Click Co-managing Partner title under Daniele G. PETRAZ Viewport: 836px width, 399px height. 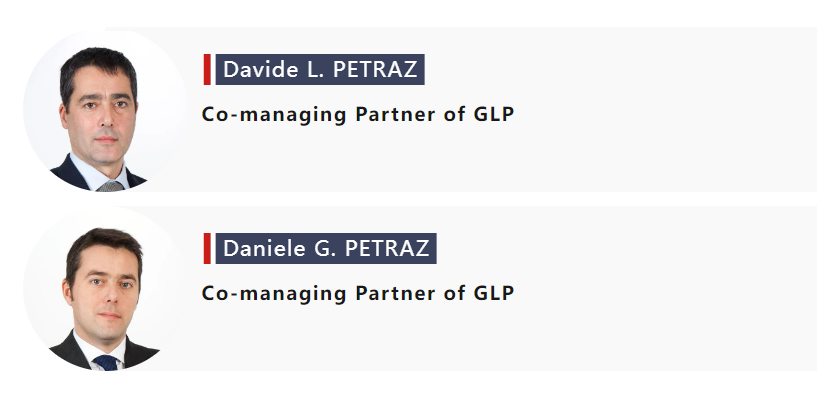coord(358,293)
